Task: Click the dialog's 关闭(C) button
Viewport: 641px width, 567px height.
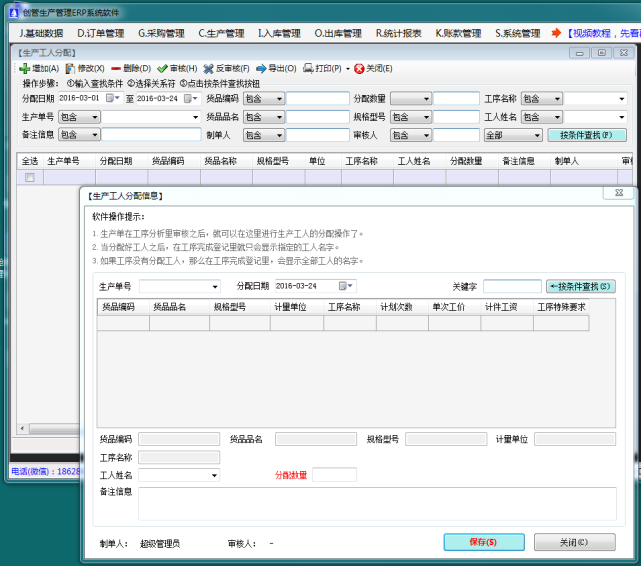Action: [x=573, y=542]
